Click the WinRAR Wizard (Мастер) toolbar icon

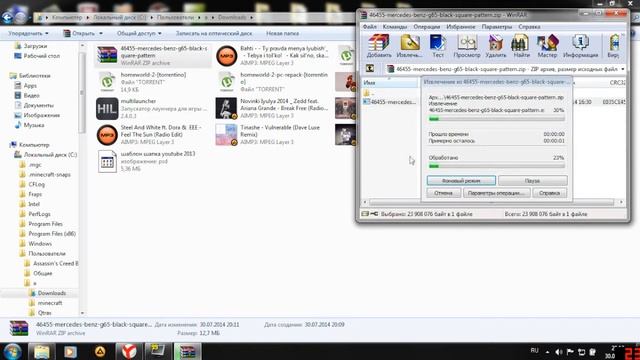coord(547,46)
